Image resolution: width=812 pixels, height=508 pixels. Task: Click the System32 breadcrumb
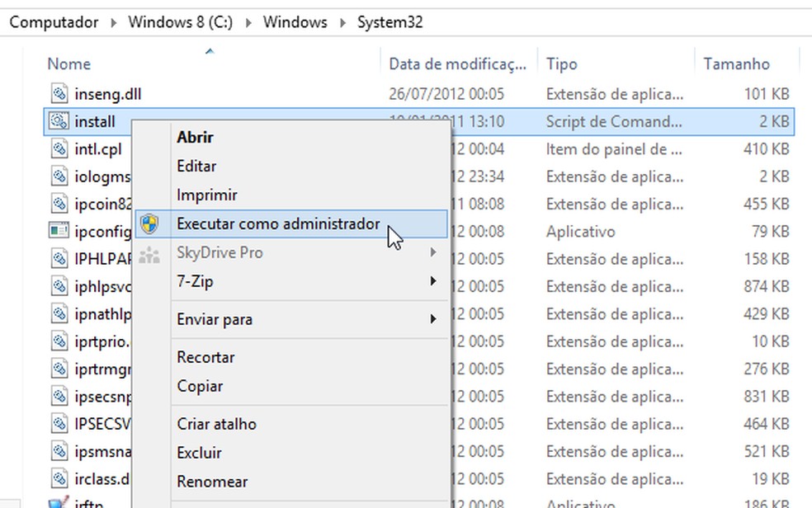click(390, 22)
